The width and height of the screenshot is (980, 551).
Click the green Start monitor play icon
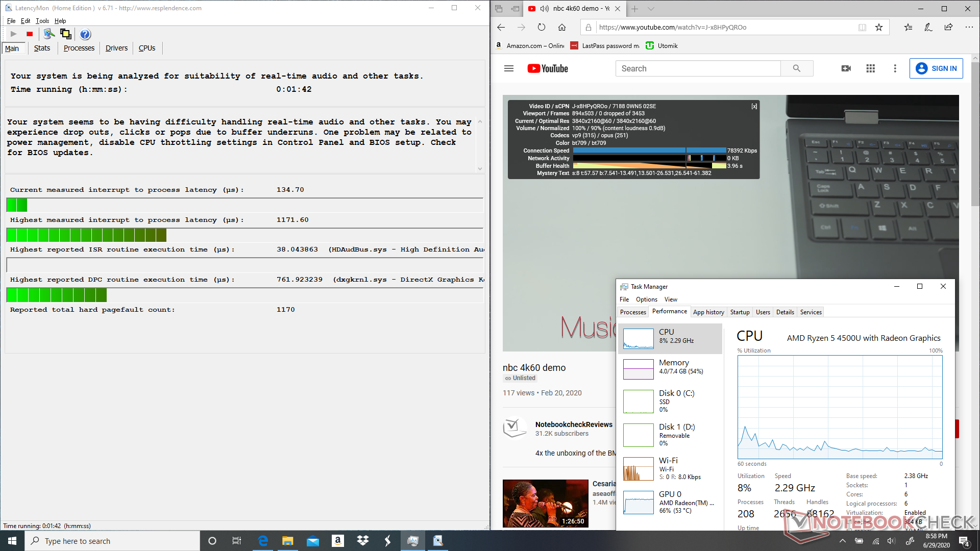pos(13,34)
